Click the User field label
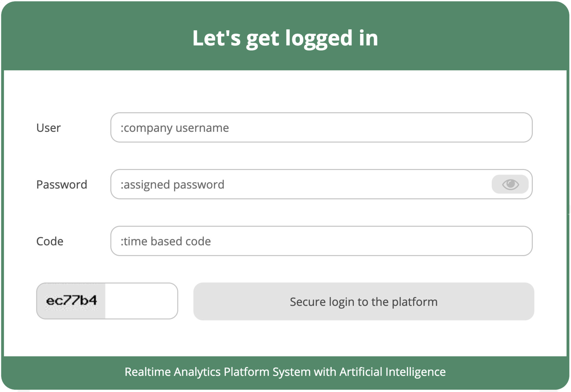Image resolution: width=571 pixels, height=392 pixels. point(48,128)
